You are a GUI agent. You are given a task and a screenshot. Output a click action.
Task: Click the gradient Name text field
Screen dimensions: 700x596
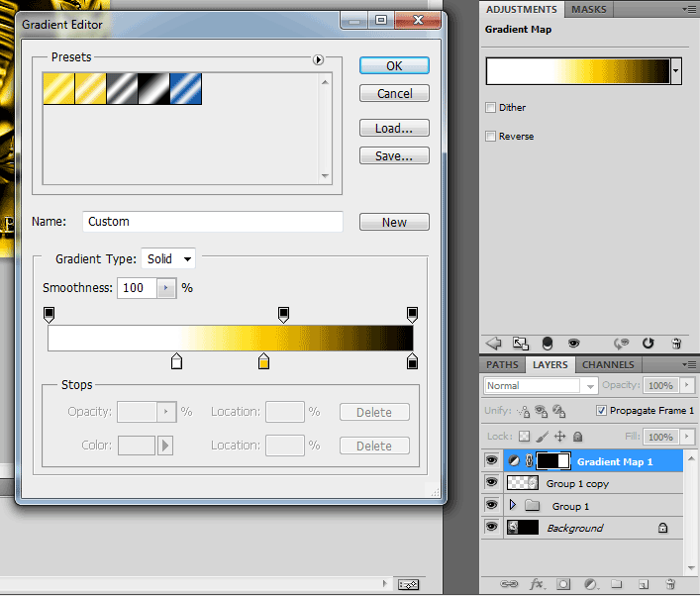pyautogui.click(x=212, y=222)
